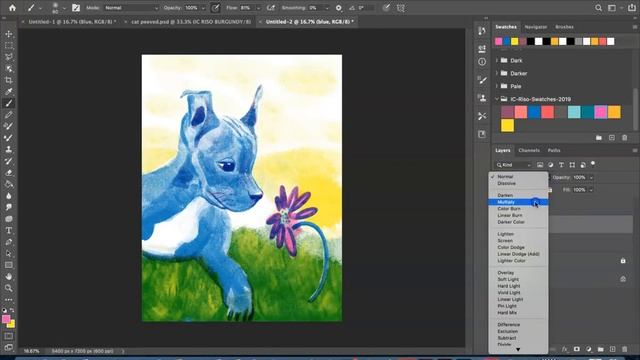Select the Eraser tool
This screenshot has height=360, width=640.
tap(9, 173)
